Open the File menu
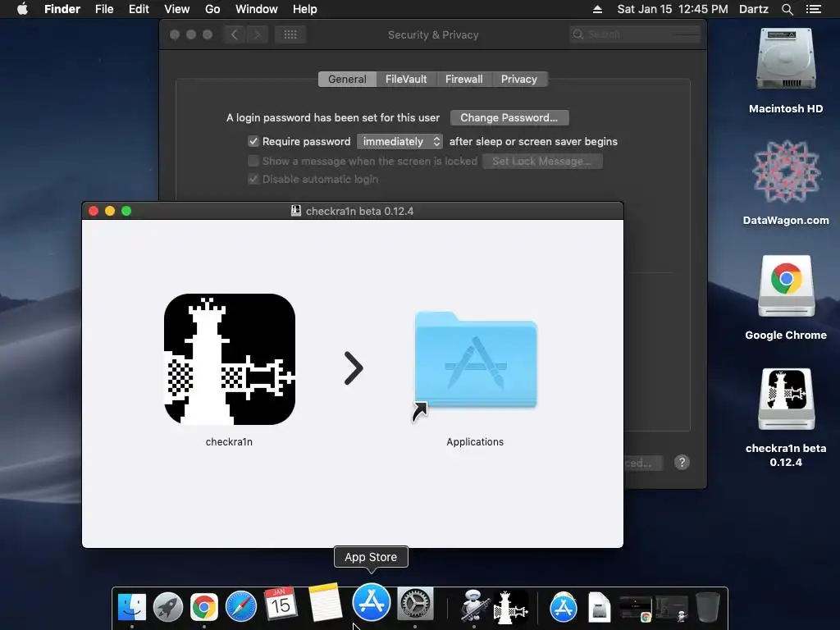The height and width of the screenshot is (630, 840). [104, 9]
